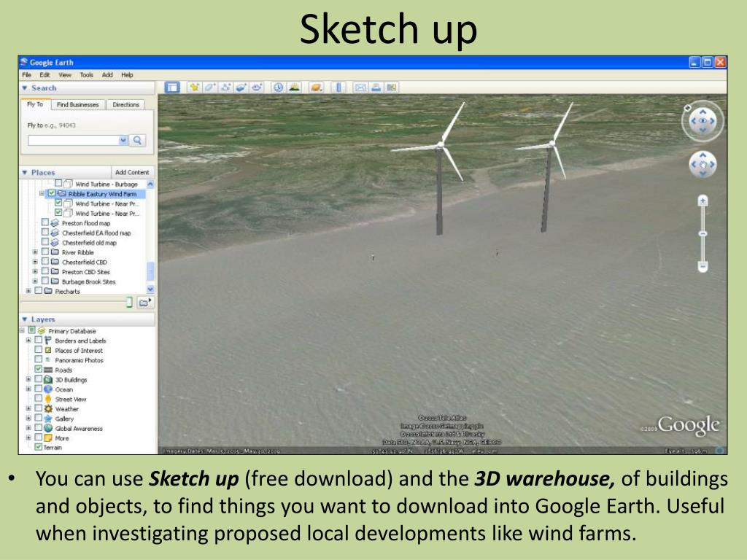Click the sunlight icon in toolbar
This screenshot has height=560, width=747.
click(x=295, y=87)
